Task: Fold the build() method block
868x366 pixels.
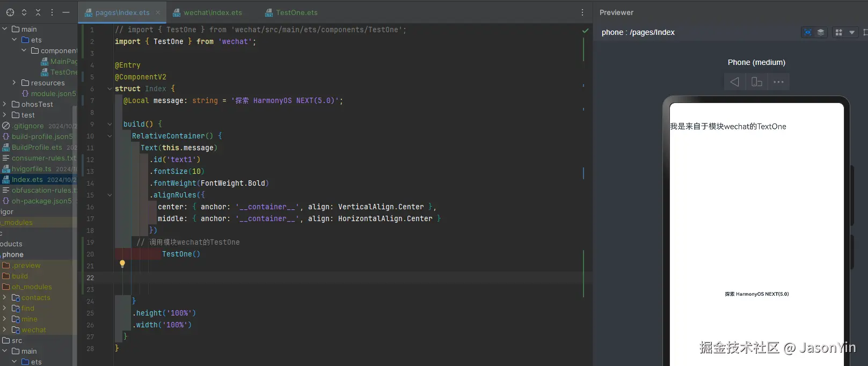Action: [110, 124]
